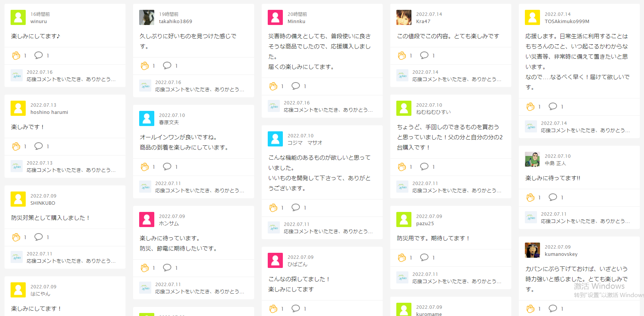Open replies on Minnku's comment

(x=296, y=86)
